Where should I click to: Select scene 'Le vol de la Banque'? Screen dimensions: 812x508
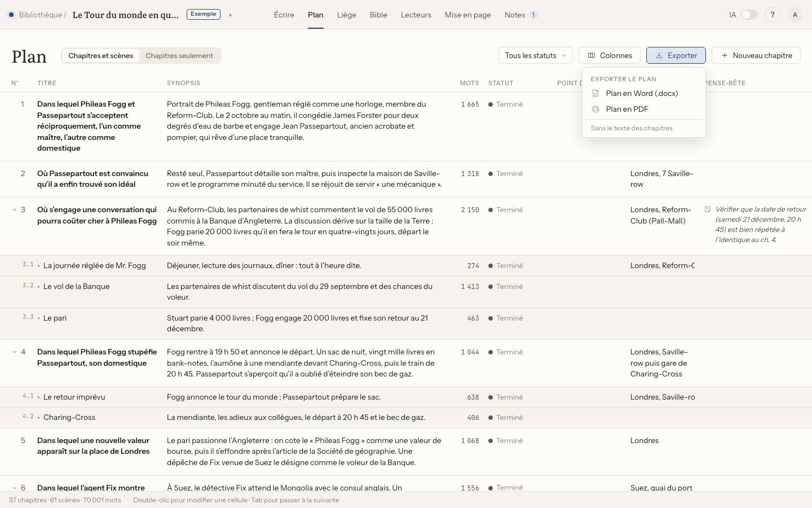coord(77,286)
